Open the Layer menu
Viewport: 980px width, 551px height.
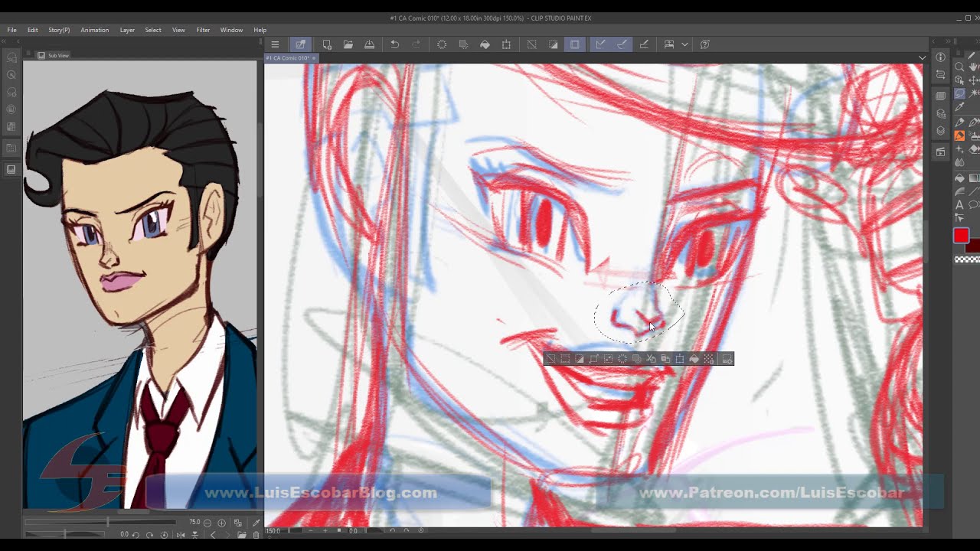coord(127,30)
